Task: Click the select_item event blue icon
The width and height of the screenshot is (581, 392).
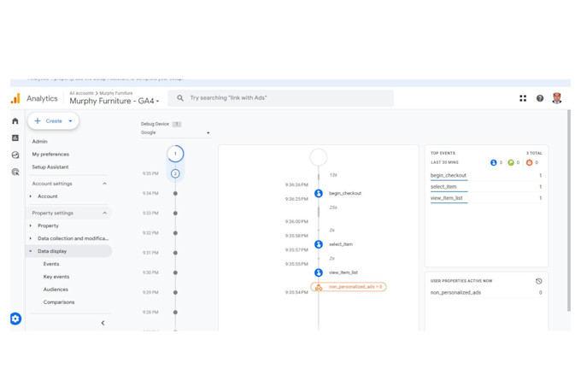Action: 319,244
